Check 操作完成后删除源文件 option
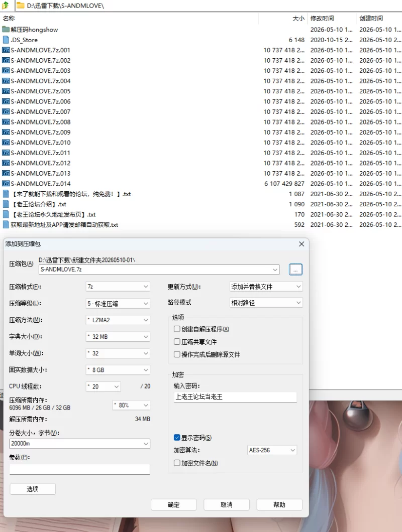Image resolution: width=402 pixels, height=532 pixels. 177,354
